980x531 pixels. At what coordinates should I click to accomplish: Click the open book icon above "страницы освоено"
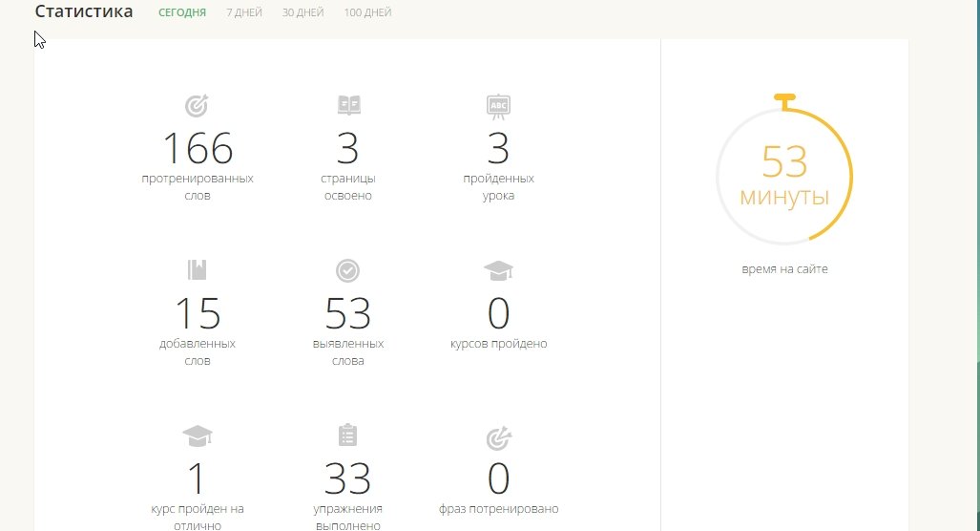[x=348, y=105]
